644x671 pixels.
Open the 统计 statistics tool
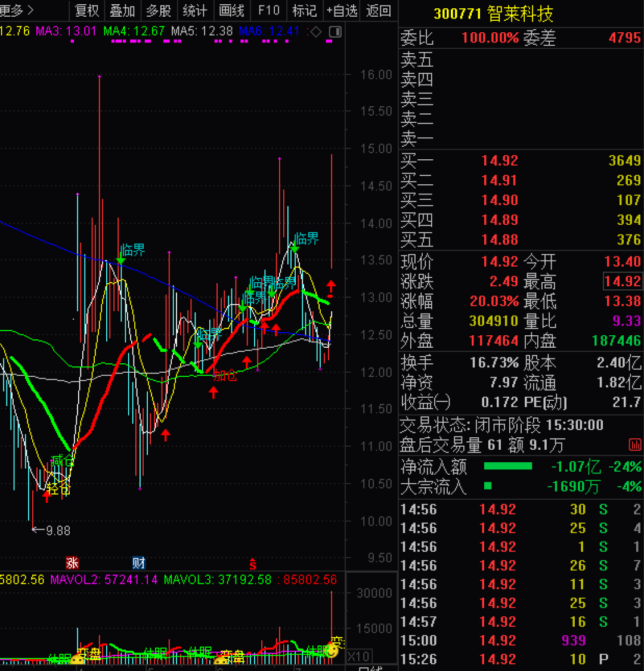pos(195,10)
